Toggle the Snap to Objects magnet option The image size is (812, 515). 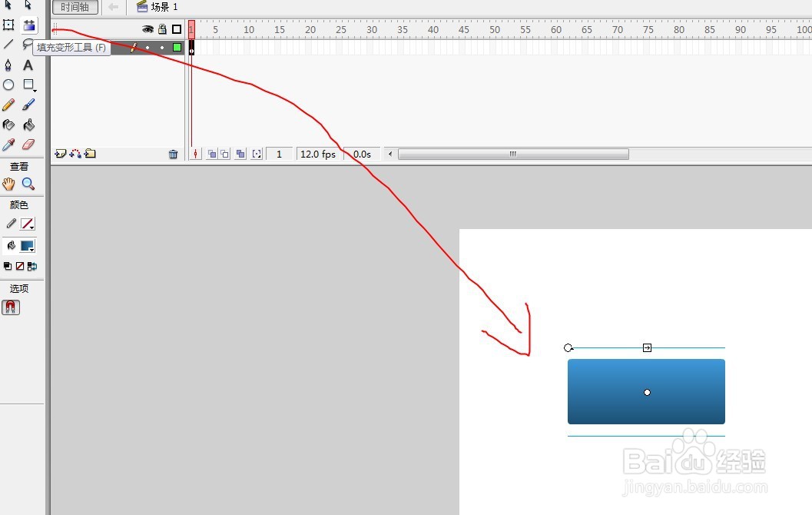pyautogui.click(x=10, y=307)
